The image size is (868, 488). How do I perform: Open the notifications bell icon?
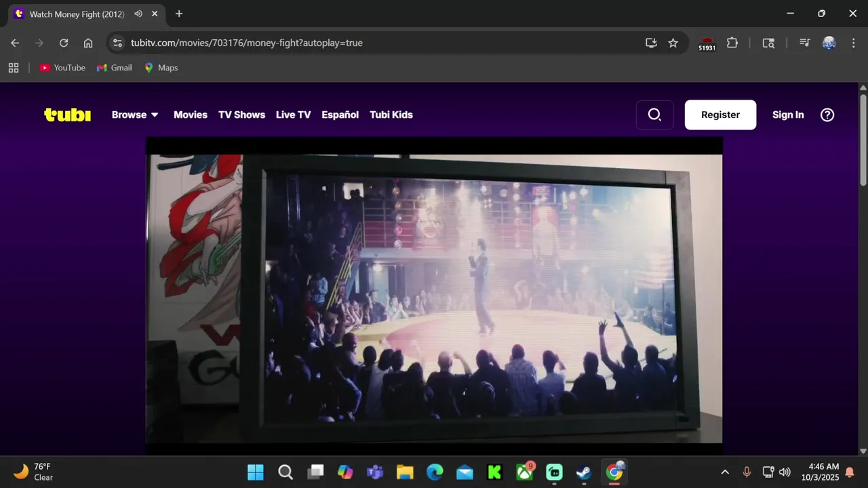tap(850, 472)
